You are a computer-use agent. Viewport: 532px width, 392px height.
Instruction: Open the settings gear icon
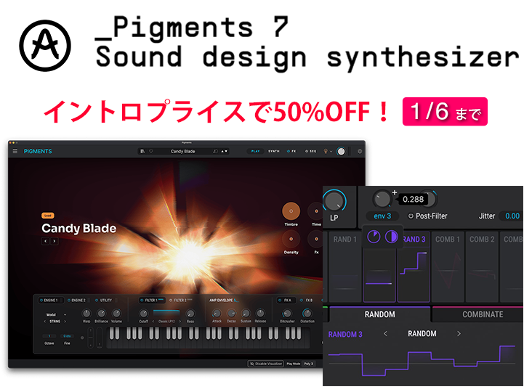359,151
